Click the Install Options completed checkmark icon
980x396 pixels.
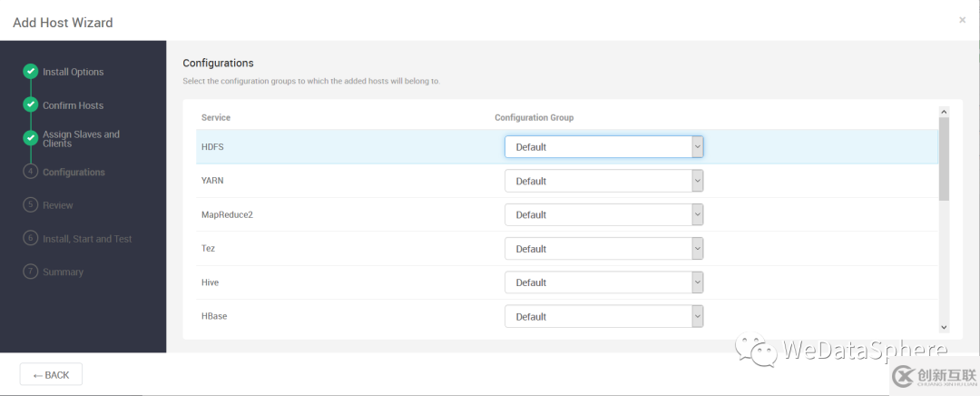click(x=30, y=72)
